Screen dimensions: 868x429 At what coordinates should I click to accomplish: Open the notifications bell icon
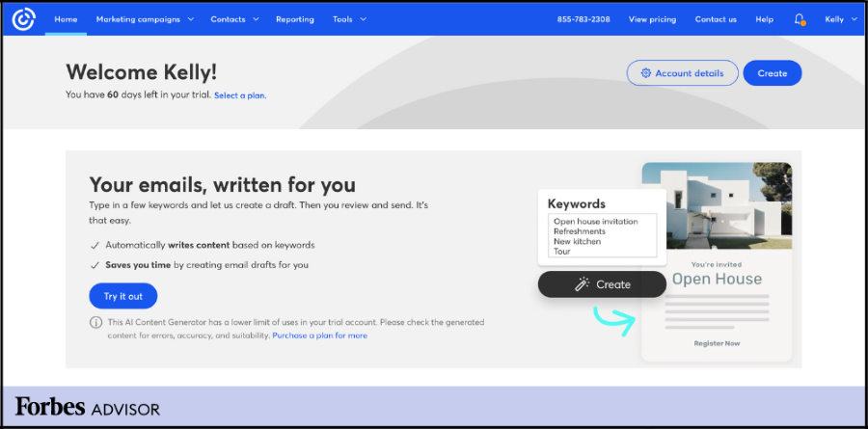click(x=799, y=19)
